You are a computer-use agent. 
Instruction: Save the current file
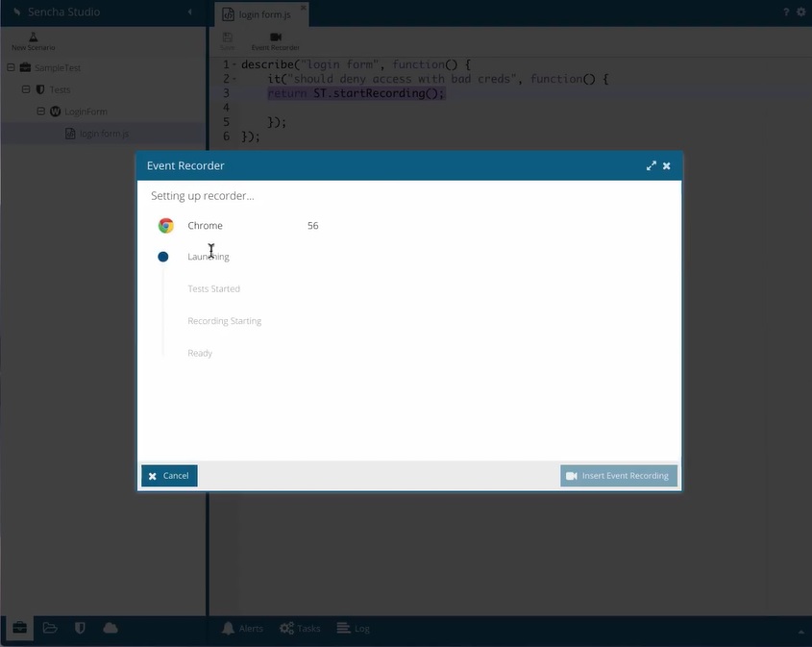pos(228,41)
